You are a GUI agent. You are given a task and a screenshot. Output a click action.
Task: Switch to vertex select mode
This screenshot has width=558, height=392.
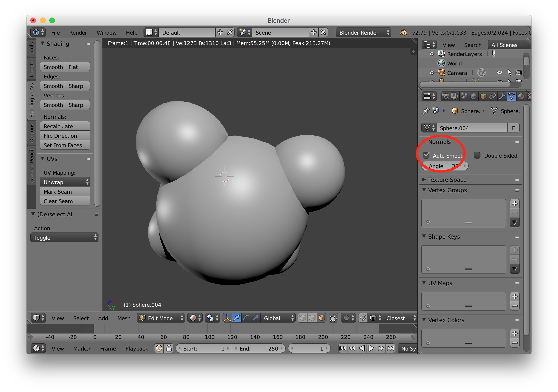[302, 318]
